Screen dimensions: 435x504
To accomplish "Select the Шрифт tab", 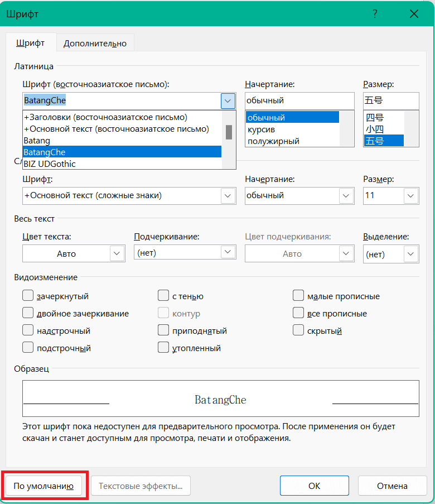I will [x=31, y=42].
